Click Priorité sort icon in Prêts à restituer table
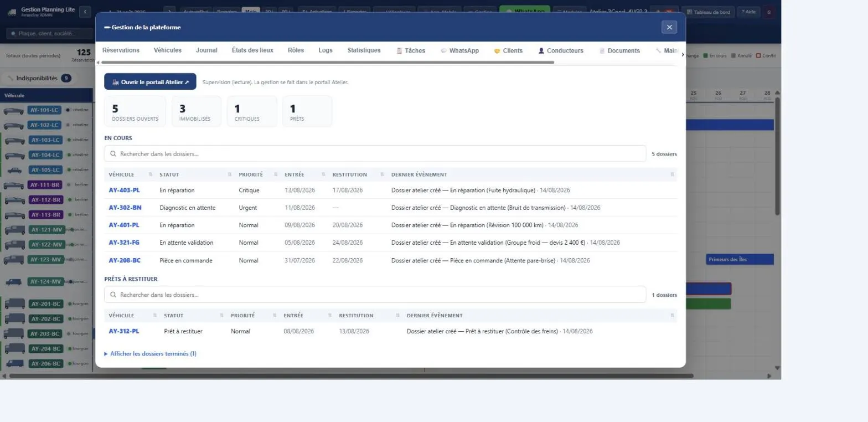868x422 pixels. coord(275,315)
